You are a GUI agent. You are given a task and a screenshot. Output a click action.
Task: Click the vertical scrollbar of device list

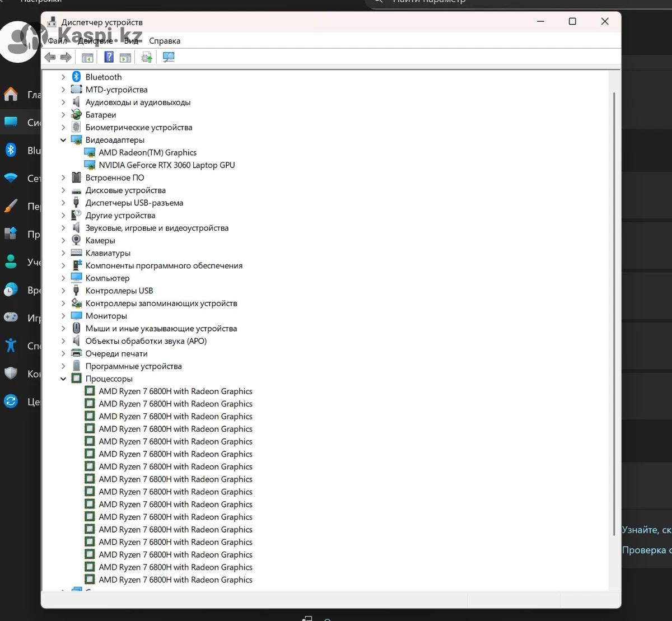pos(614,314)
